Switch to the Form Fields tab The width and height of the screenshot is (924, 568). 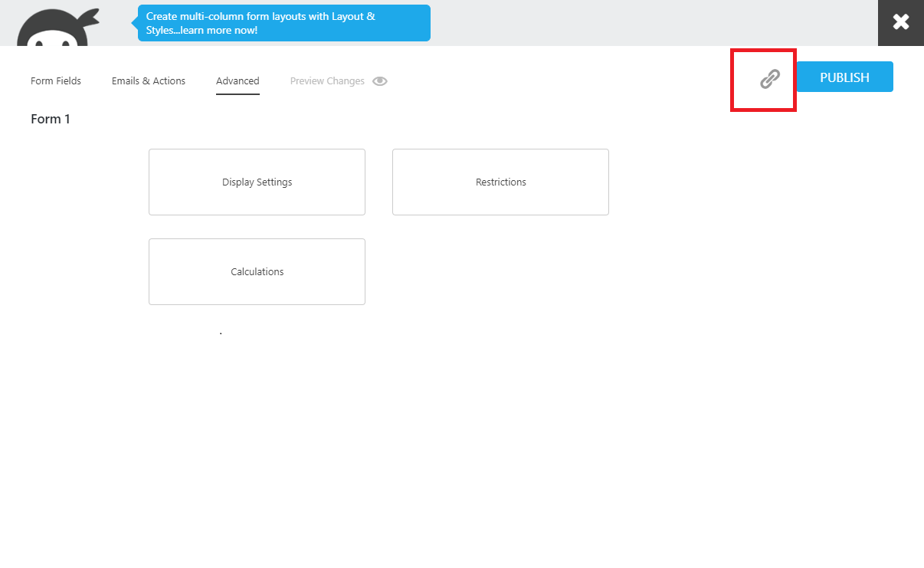coord(55,80)
